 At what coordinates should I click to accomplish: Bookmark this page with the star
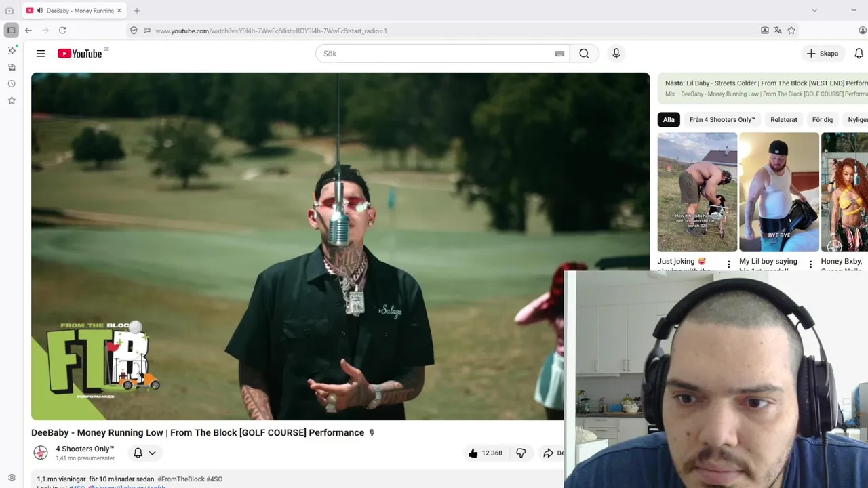[x=791, y=30]
